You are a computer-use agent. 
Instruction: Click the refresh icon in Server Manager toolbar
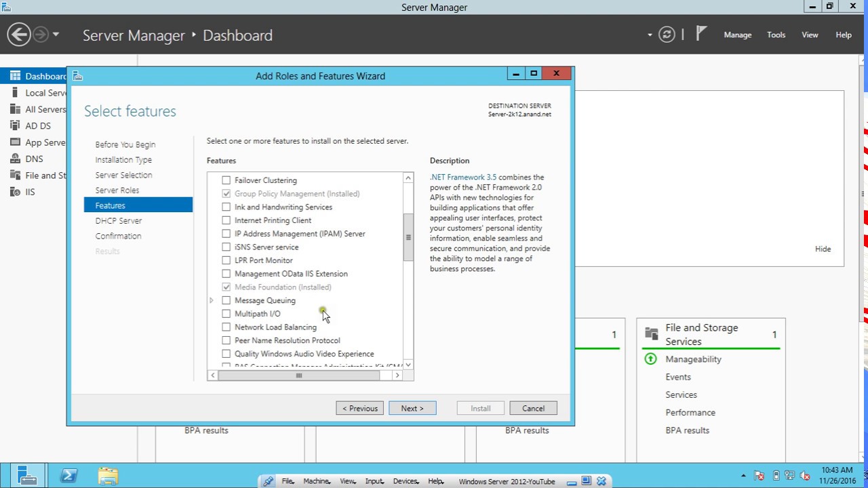(x=666, y=34)
